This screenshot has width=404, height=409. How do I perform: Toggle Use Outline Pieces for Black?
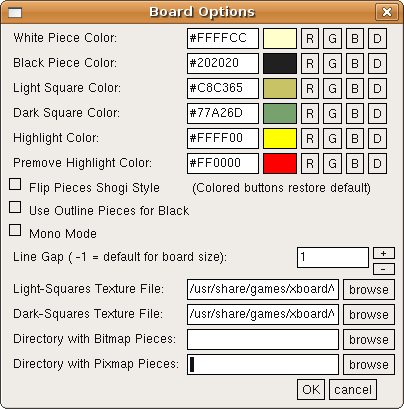15,207
